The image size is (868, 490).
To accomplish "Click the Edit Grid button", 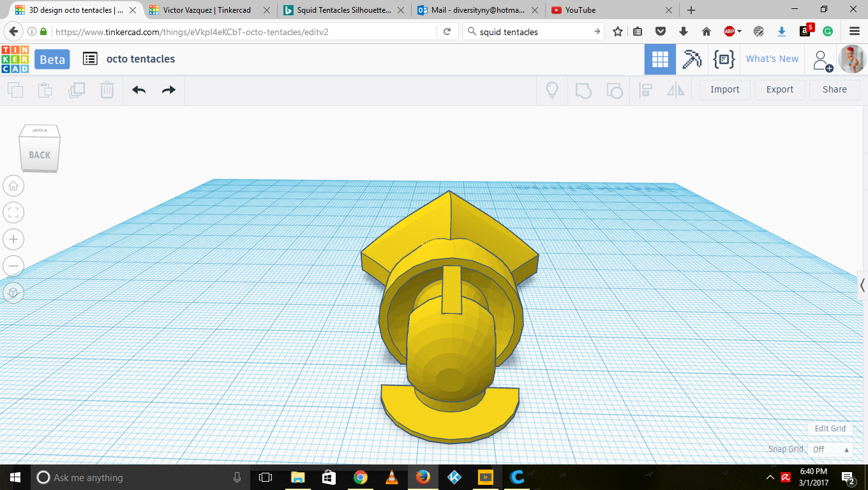I will [830, 429].
